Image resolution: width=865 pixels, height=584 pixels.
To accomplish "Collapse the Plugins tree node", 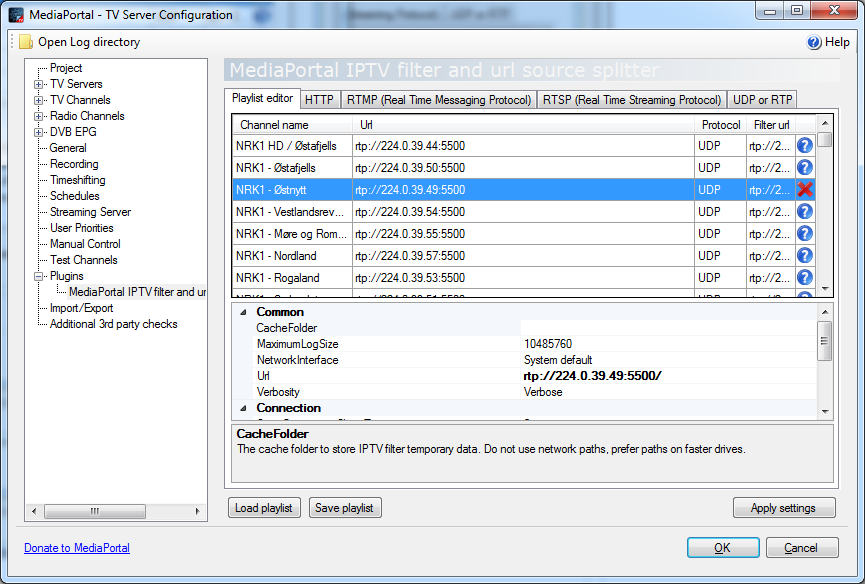I will pyautogui.click(x=38, y=276).
